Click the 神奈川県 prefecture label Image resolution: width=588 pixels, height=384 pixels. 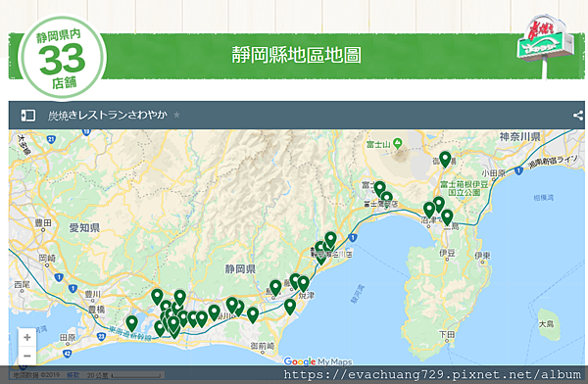tap(519, 137)
